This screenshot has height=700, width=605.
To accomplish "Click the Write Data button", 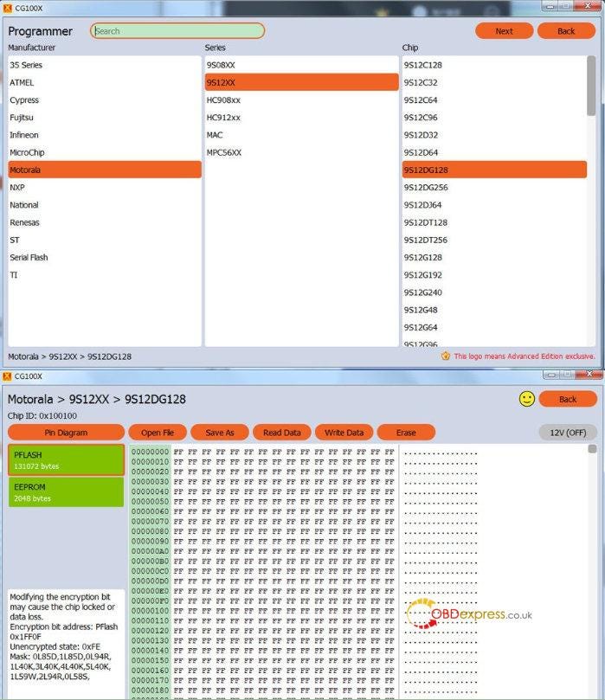I will [344, 432].
